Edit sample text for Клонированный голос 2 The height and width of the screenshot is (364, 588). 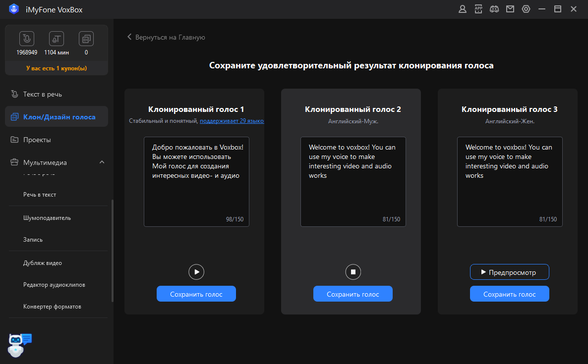pos(353,182)
